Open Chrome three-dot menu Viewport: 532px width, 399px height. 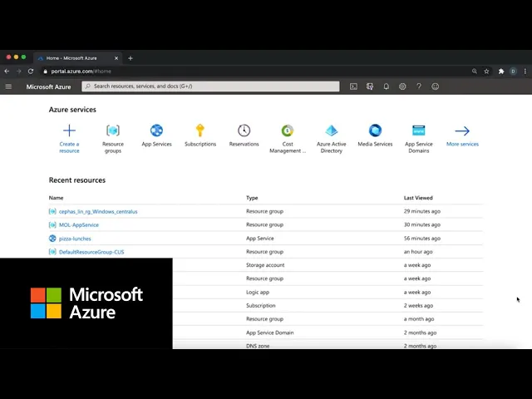525,71
